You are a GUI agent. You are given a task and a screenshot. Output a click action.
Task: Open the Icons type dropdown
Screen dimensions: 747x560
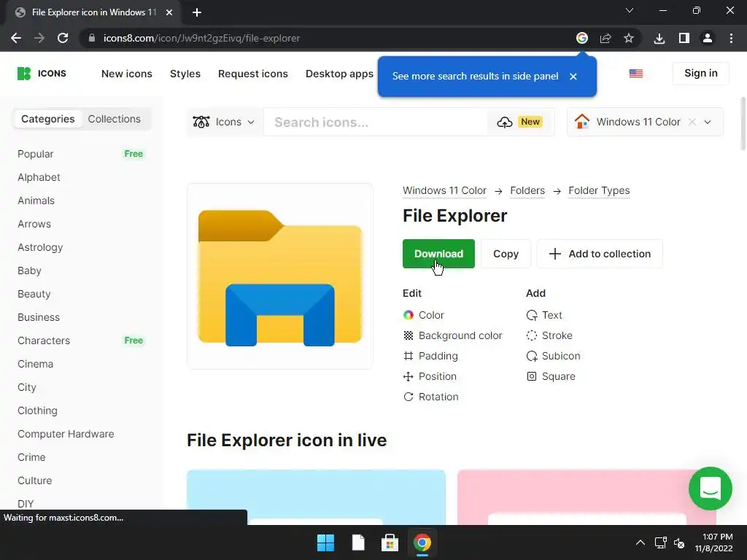pyautogui.click(x=225, y=122)
